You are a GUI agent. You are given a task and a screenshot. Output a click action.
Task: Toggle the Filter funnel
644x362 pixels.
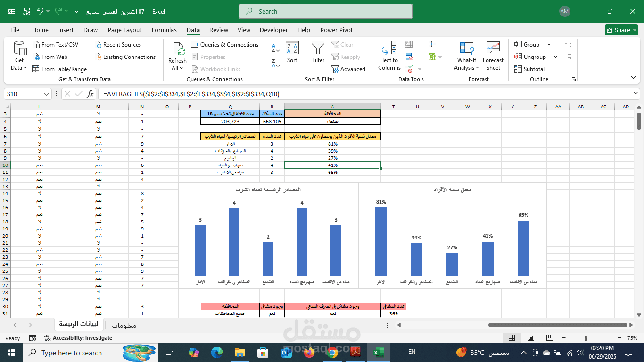coord(318,52)
